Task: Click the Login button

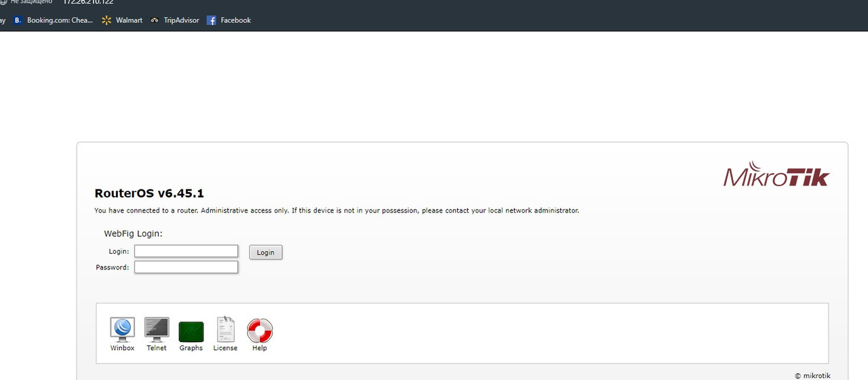Action: [x=266, y=252]
